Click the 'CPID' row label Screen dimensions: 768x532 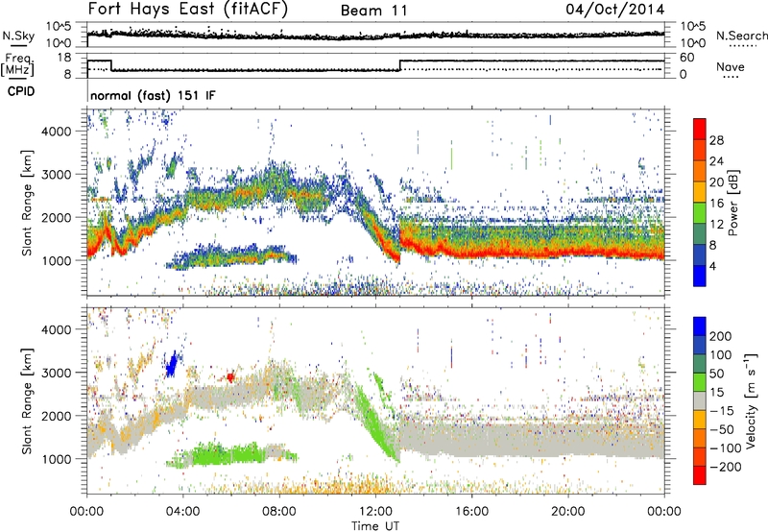[x=21, y=91]
